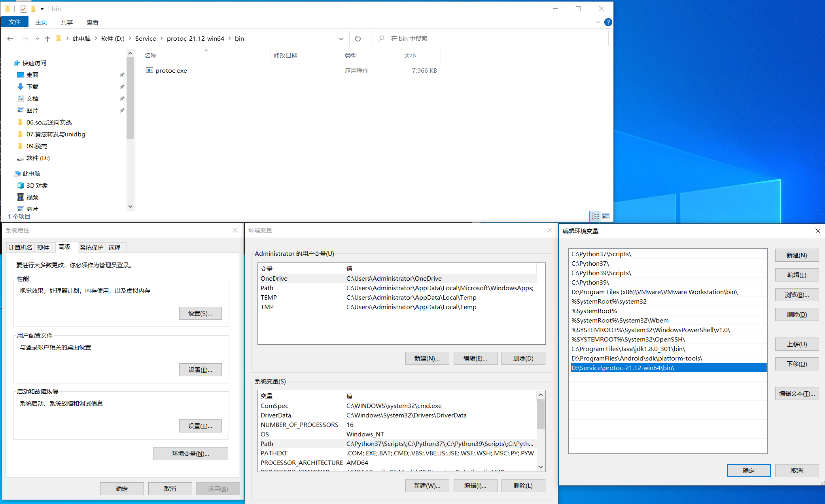Collapse the ribbon chevron

(x=598, y=22)
